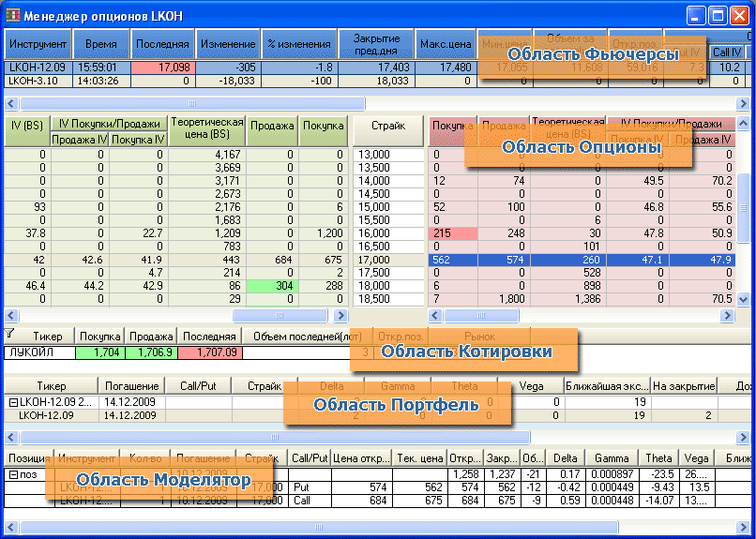756x539 pixels.
Task: Click the На закрытие column header
Action: pyautogui.click(x=683, y=386)
